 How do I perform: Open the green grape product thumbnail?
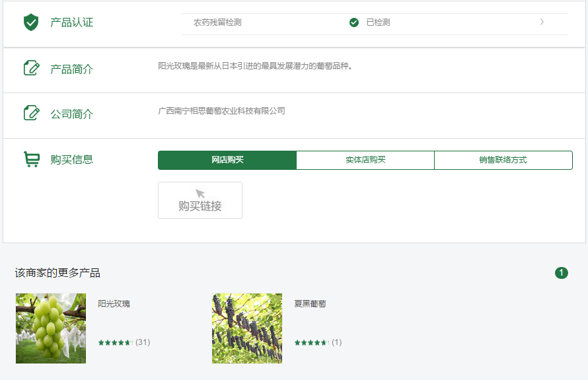tap(51, 328)
